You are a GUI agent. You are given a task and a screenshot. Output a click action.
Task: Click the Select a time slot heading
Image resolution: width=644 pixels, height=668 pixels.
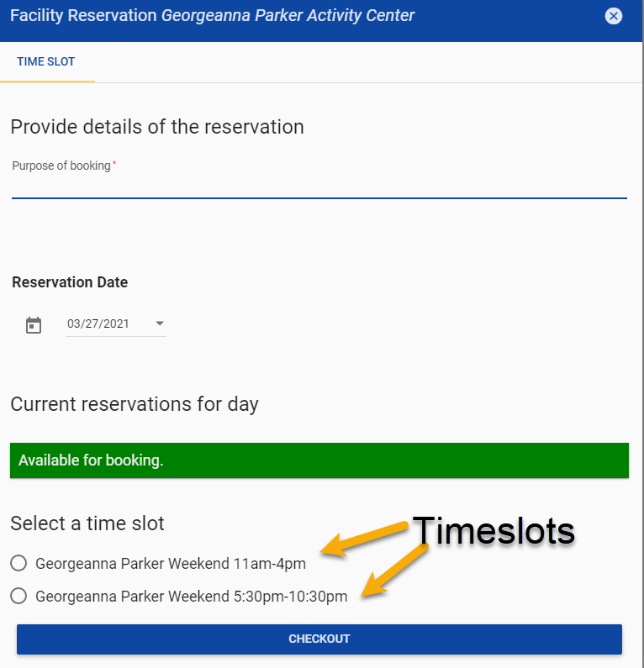coord(87,523)
